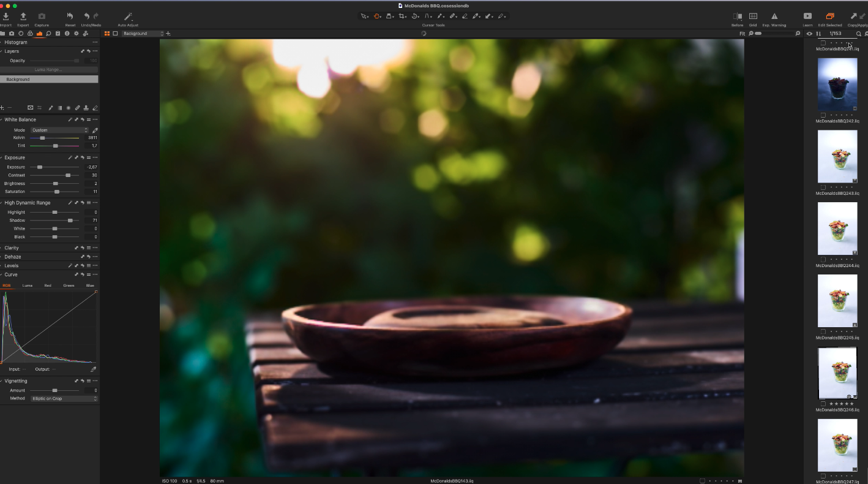Toggle Edit Selected variants
868x484 pixels.
pos(830,16)
